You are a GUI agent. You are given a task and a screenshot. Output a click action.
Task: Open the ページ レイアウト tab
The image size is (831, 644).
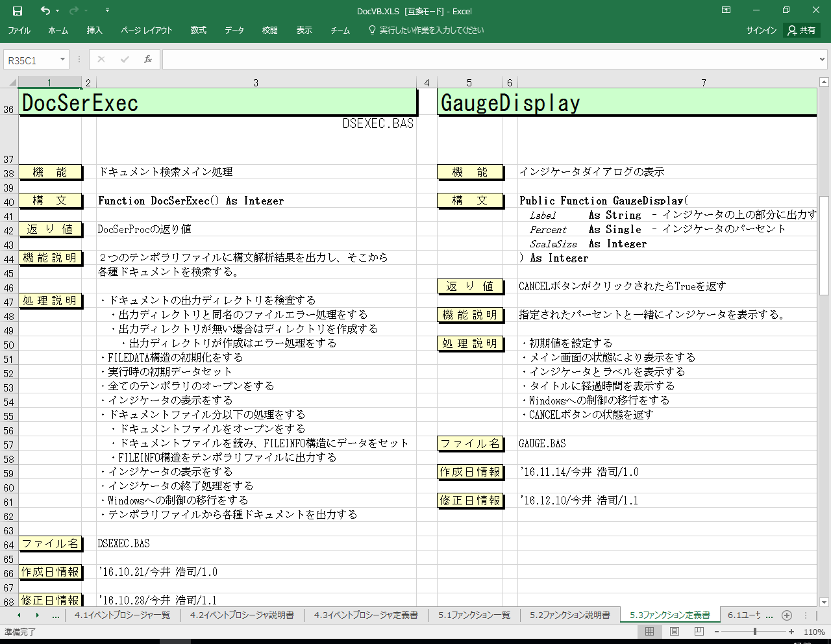(x=147, y=31)
